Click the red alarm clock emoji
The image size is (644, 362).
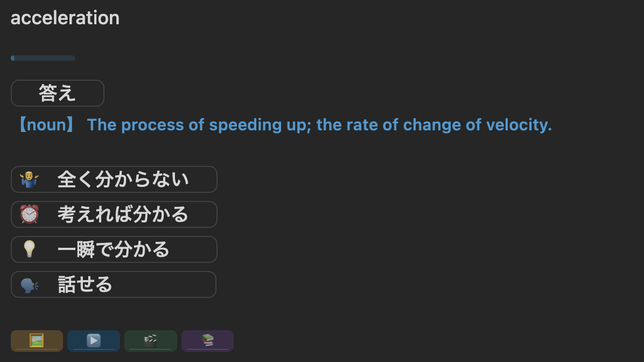pos(29,214)
